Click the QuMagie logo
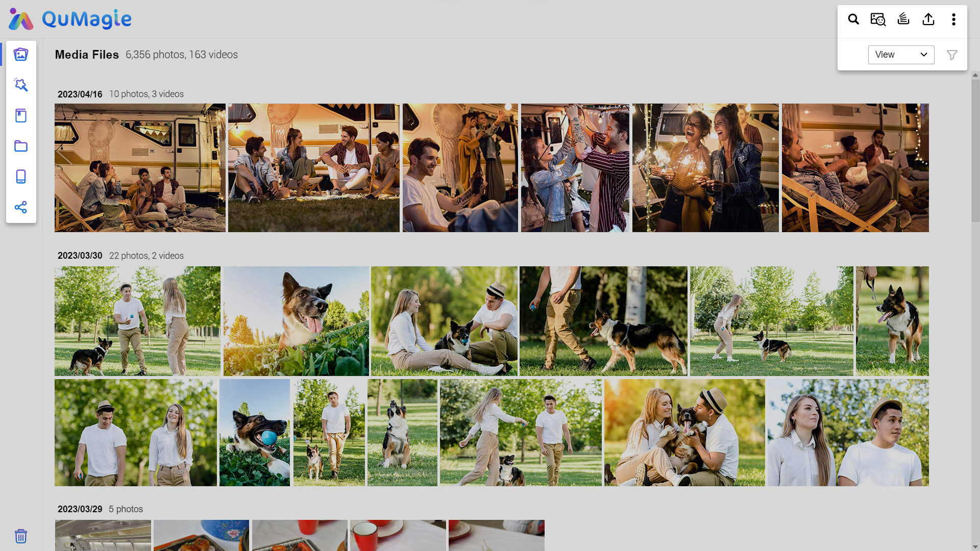 [70, 19]
